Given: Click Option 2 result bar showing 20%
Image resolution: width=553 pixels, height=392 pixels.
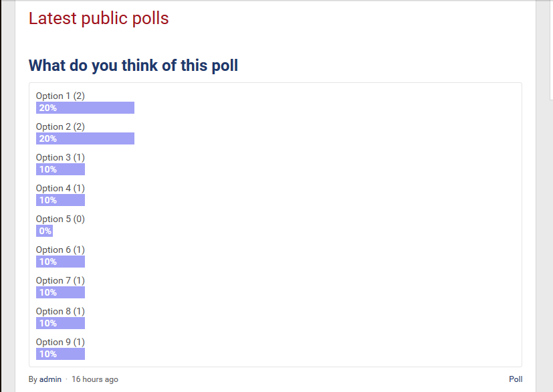Looking at the screenshot, I should point(85,138).
